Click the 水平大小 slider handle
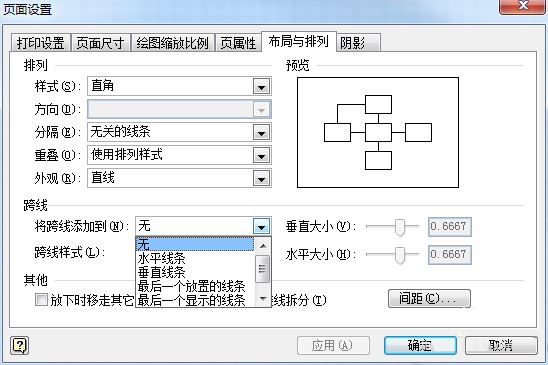Screen dimensions: 548x365 tap(399, 255)
